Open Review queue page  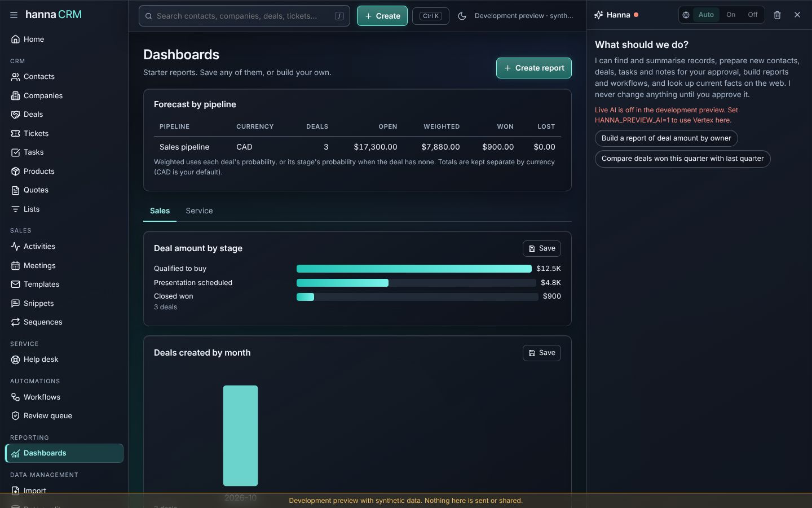[x=64, y=416]
